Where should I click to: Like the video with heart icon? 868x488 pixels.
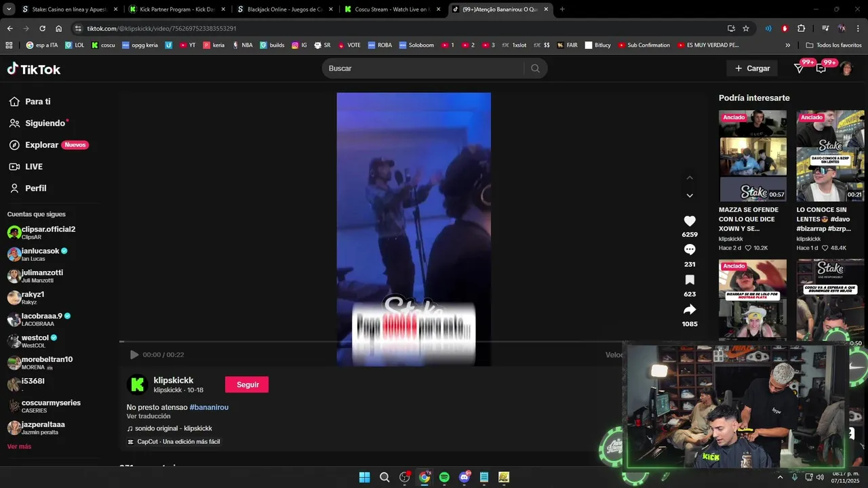tap(690, 221)
